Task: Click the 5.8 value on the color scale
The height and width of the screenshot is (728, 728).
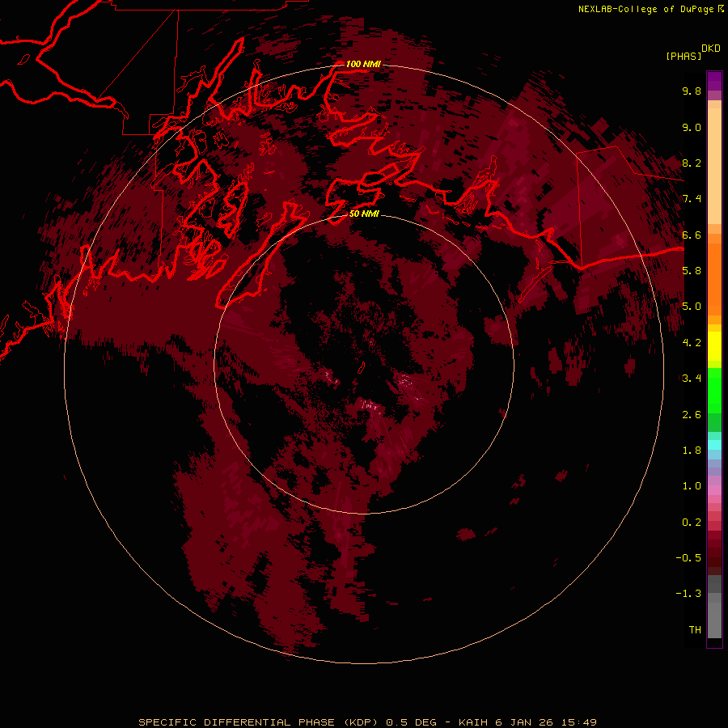Action: [692, 270]
